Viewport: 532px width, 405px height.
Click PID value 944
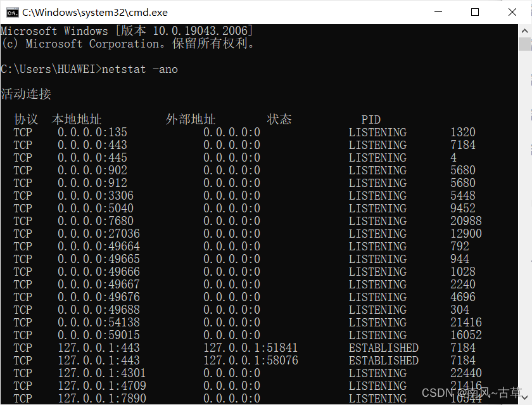click(x=460, y=259)
